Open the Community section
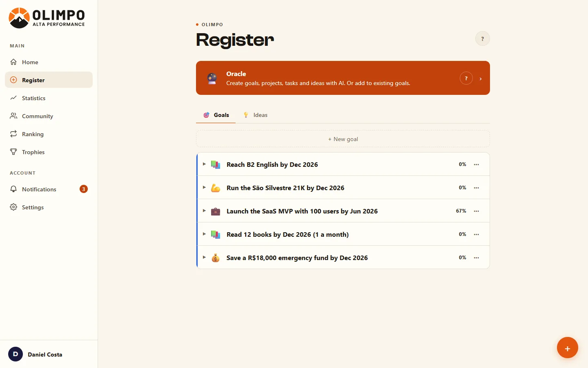The image size is (588, 368). coord(49,116)
